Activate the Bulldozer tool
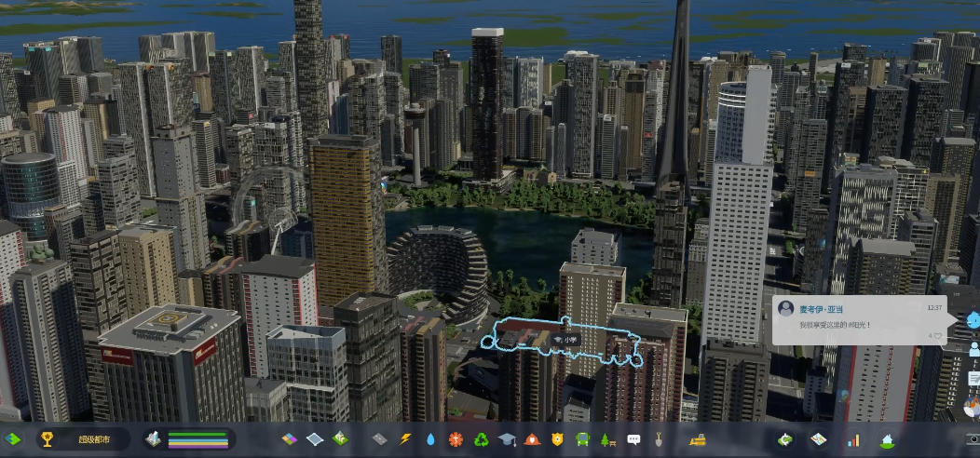This screenshot has height=458, width=980. tap(698, 439)
